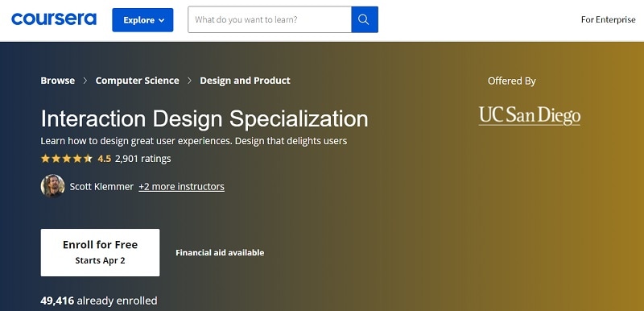The height and width of the screenshot is (311, 644).
Task: Click the Interaction Design Specialization title
Action: 204,118
